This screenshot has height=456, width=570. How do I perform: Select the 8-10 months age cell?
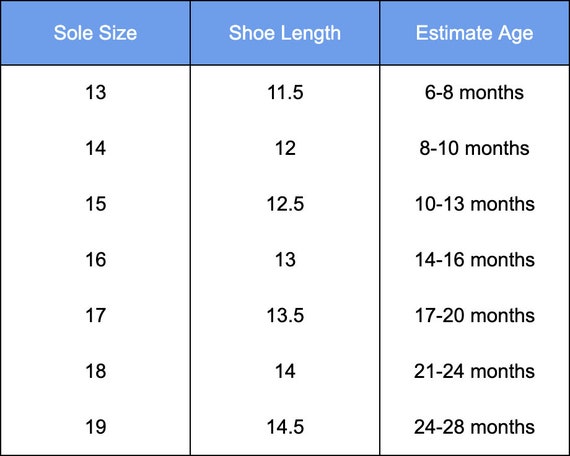(x=474, y=148)
